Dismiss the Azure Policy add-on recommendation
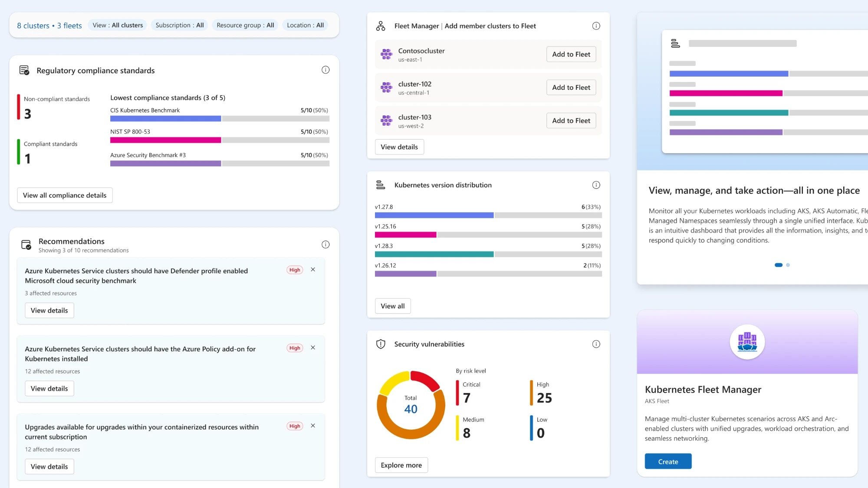868x488 pixels. (313, 347)
